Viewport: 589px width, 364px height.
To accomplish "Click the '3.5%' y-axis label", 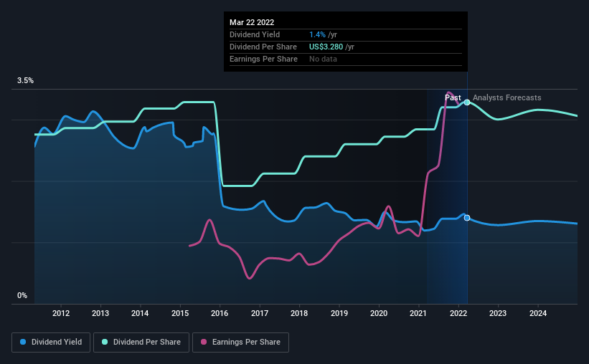I will click(25, 81).
